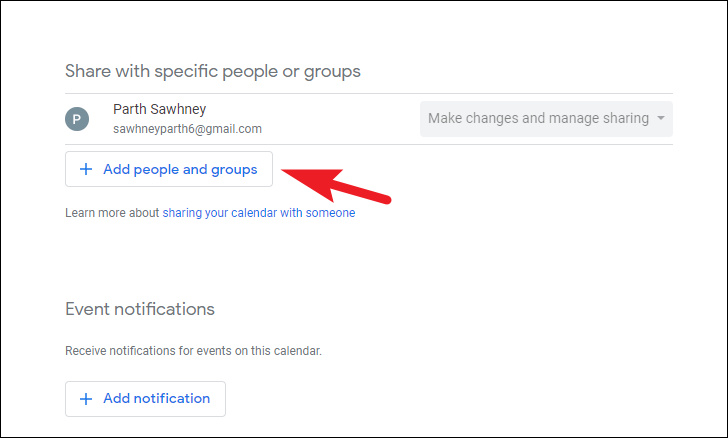
Task: Select the email sawhneyparth6@gmail.com
Action: (187, 129)
